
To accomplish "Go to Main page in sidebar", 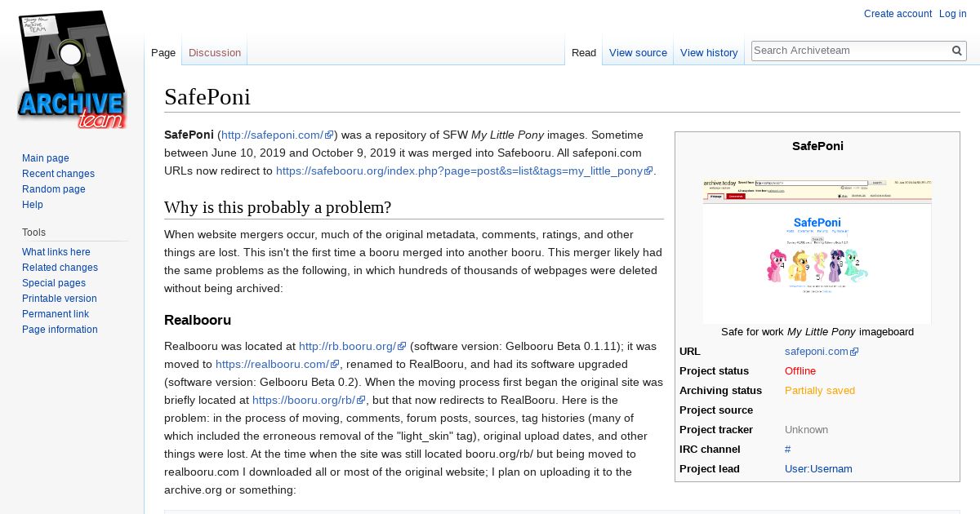I will 46,158.
